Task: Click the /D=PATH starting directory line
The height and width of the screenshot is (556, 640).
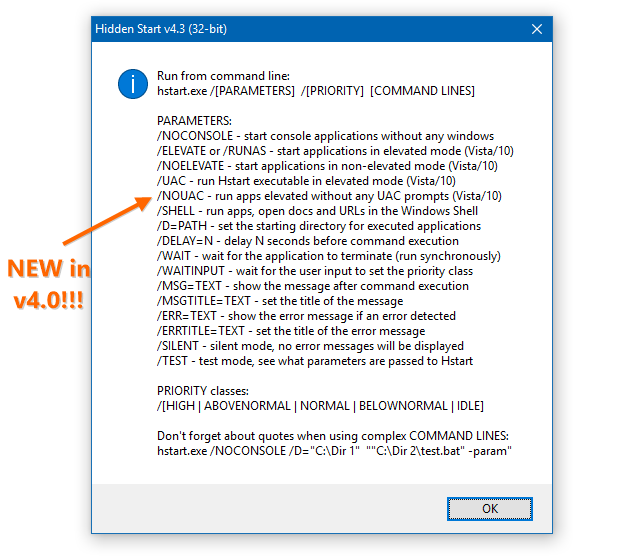Action: click(319, 226)
